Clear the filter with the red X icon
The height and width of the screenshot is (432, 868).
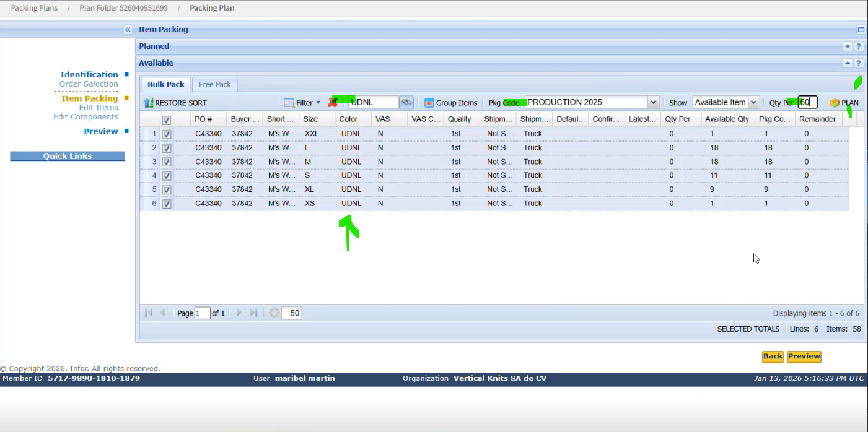click(x=333, y=103)
